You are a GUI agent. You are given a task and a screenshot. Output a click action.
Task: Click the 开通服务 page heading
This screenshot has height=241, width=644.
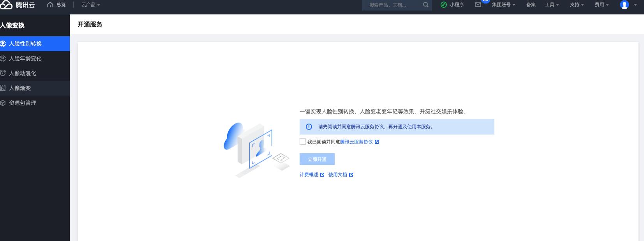pyautogui.click(x=90, y=24)
